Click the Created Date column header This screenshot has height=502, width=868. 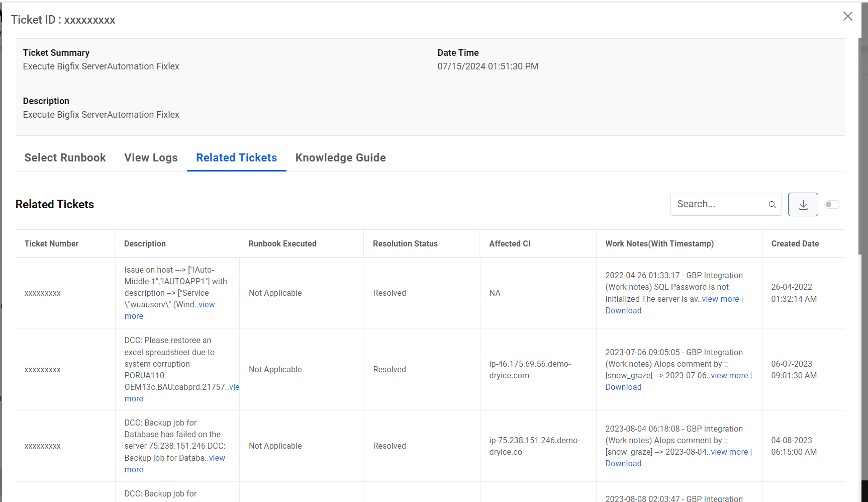tap(795, 244)
